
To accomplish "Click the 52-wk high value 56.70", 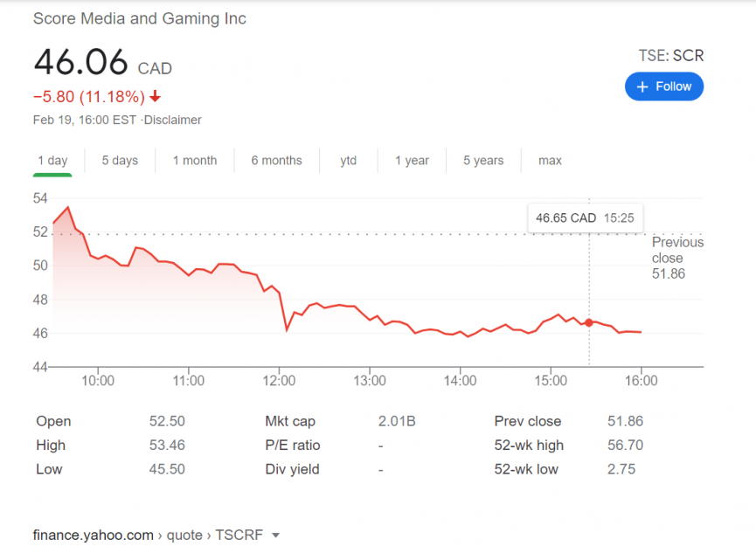I will coord(626,445).
